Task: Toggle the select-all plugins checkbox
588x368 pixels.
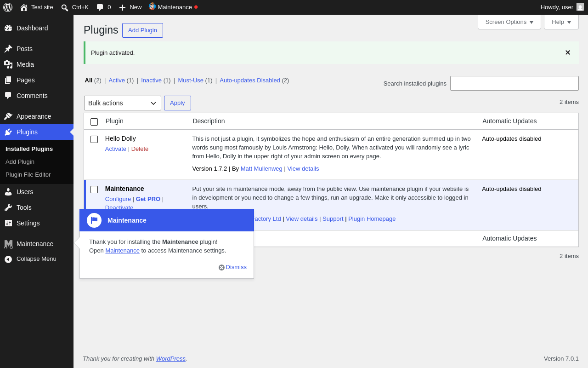Action: point(94,122)
